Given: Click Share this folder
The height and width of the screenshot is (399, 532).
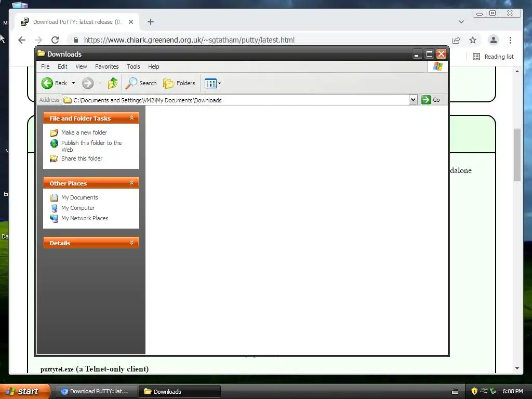Looking at the screenshot, I should coord(82,158).
